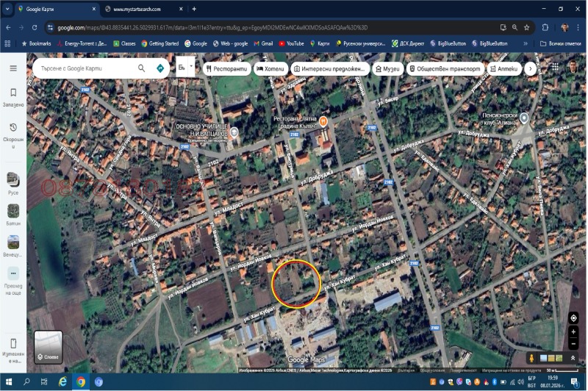The height and width of the screenshot is (391, 588).
Task: Zoom in with the plus map button
Action: coord(573,331)
